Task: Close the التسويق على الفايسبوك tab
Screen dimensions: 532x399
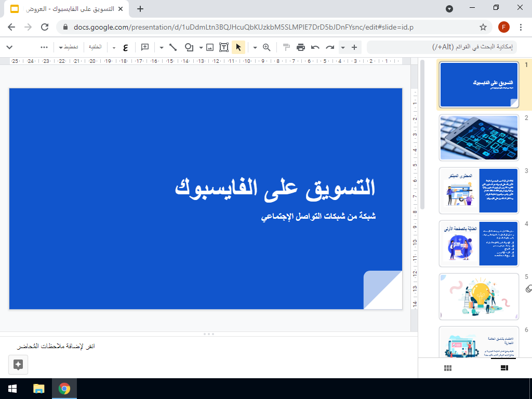Action: click(121, 9)
